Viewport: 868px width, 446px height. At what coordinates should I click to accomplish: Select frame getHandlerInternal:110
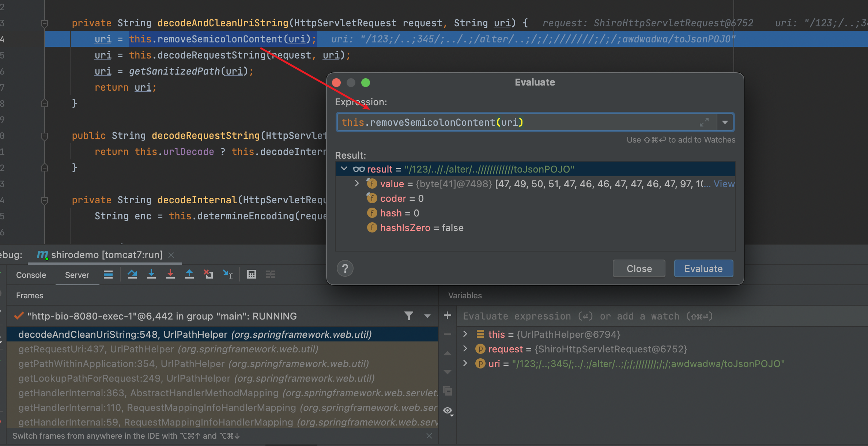coord(222,408)
